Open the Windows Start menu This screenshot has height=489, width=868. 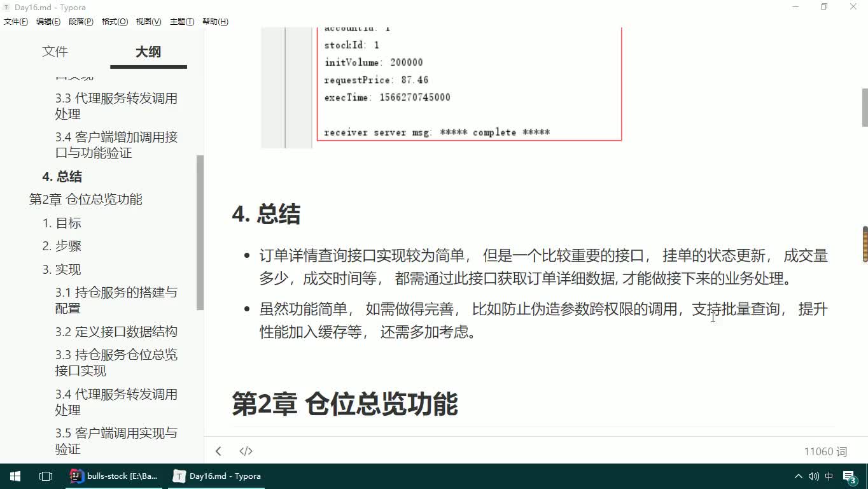15,476
